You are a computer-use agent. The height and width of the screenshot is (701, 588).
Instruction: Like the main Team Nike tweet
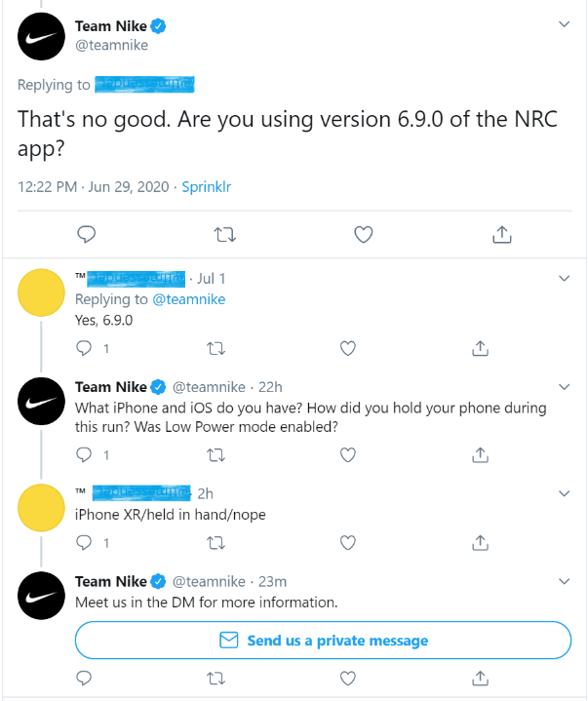[x=363, y=235]
